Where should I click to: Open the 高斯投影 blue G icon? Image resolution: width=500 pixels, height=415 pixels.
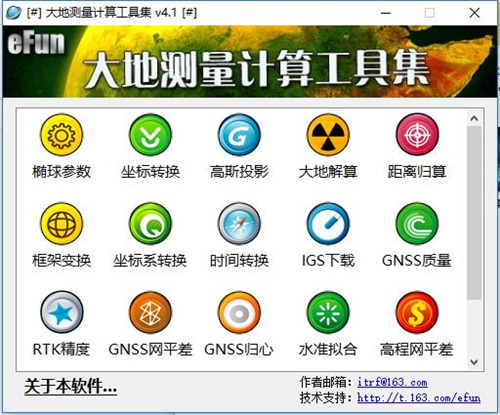coord(239,135)
